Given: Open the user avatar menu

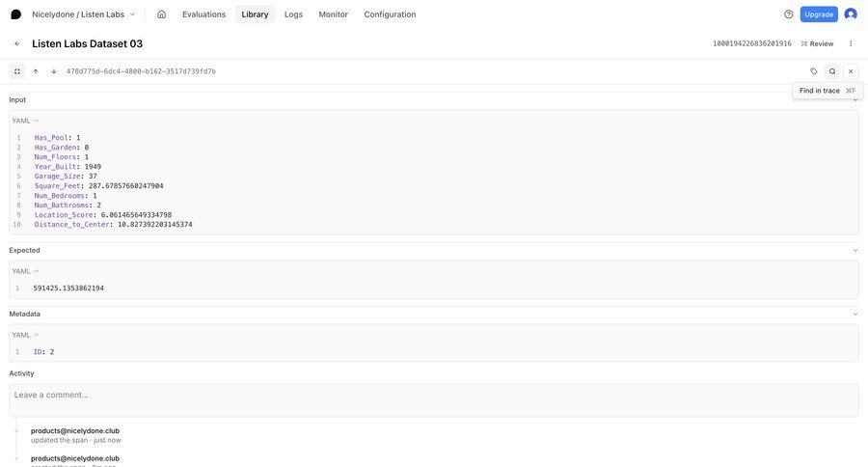Looking at the screenshot, I should pyautogui.click(x=851, y=14).
